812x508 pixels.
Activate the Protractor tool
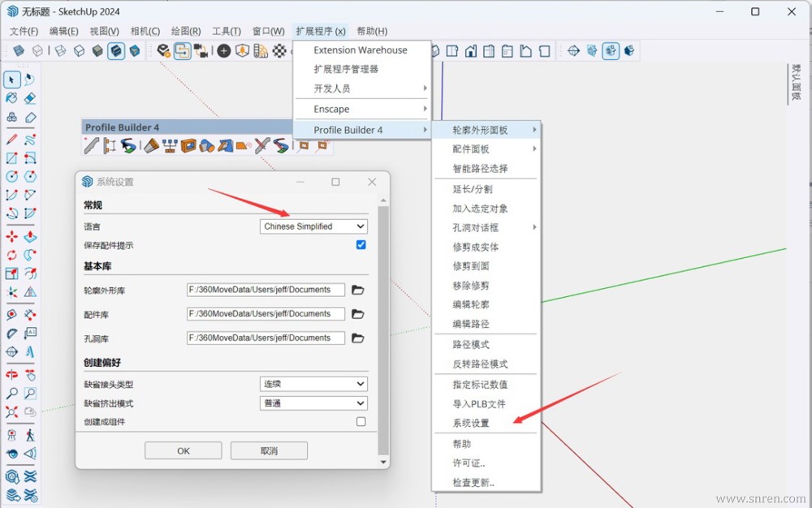tap(12, 334)
